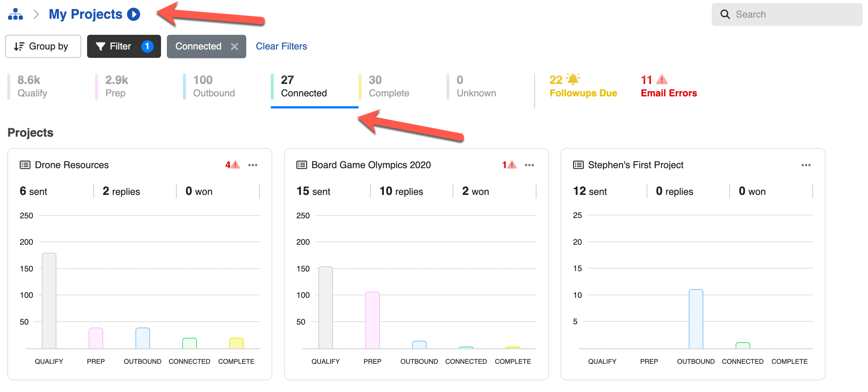
Task: Switch to the Outbound stage tab
Action: [x=214, y=86]
